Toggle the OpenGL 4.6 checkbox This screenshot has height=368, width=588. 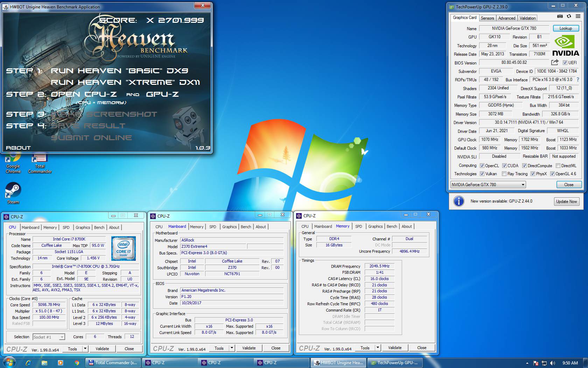552,174
